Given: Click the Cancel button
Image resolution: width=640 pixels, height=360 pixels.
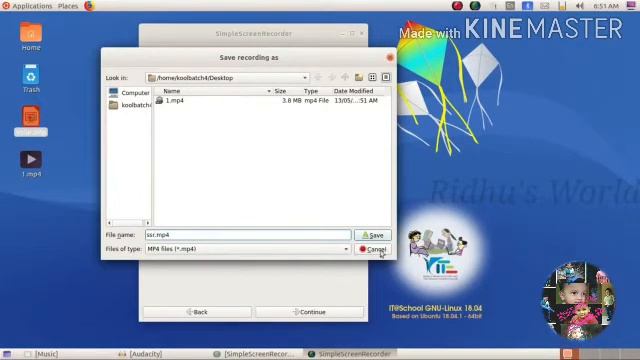Looking at the screenshot, I should tap(373, 249).
